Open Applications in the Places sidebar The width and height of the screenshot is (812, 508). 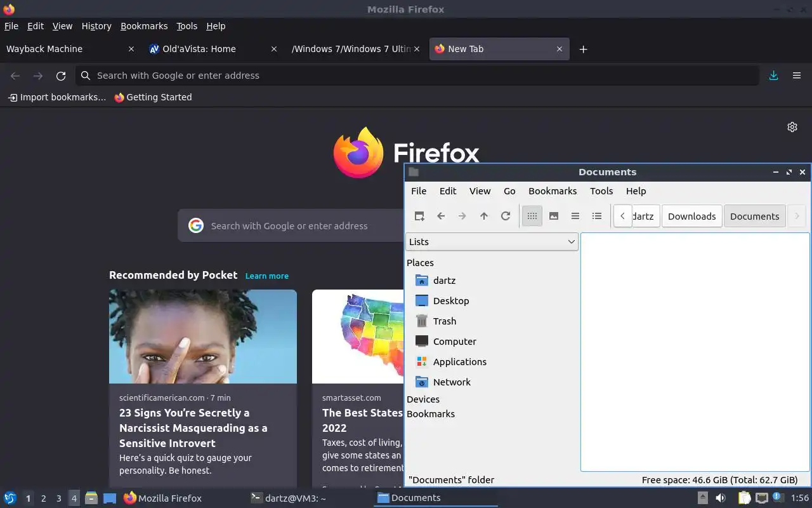click(x=459, y=362)
